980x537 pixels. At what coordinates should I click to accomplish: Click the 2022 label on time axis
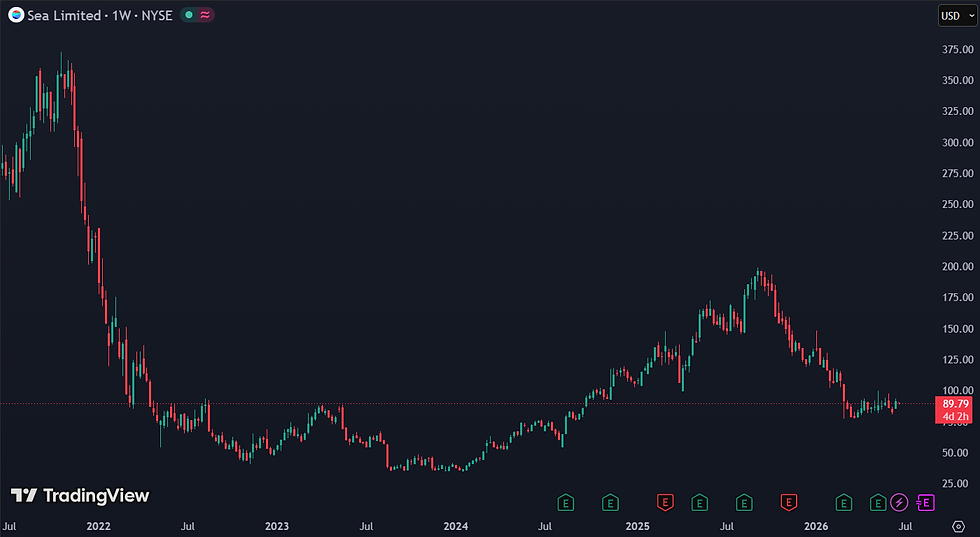click(98, 526)
